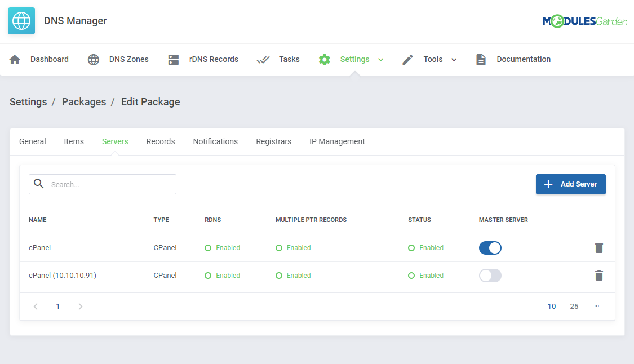Expand the Settings dropdown chevron
634x364 pixels.
pos(380,60)
